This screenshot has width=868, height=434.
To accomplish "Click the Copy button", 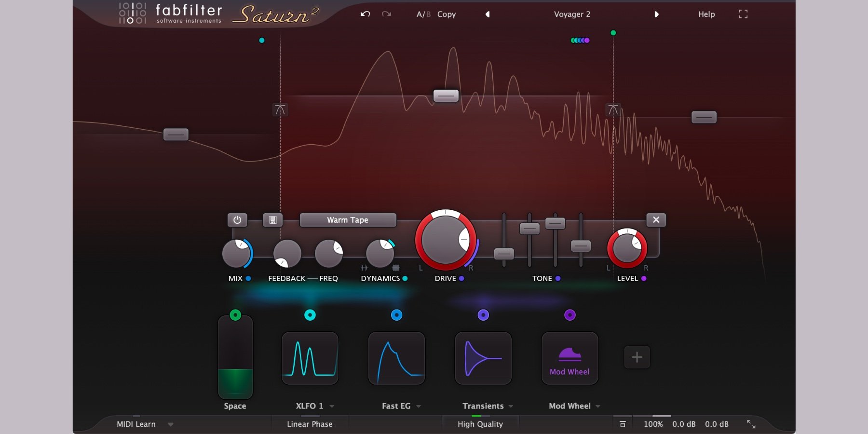I will coord(446,14).
